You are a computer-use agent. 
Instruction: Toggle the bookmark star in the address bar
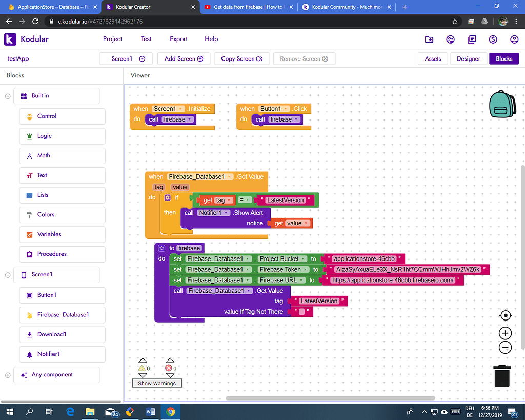coord(455,22)
